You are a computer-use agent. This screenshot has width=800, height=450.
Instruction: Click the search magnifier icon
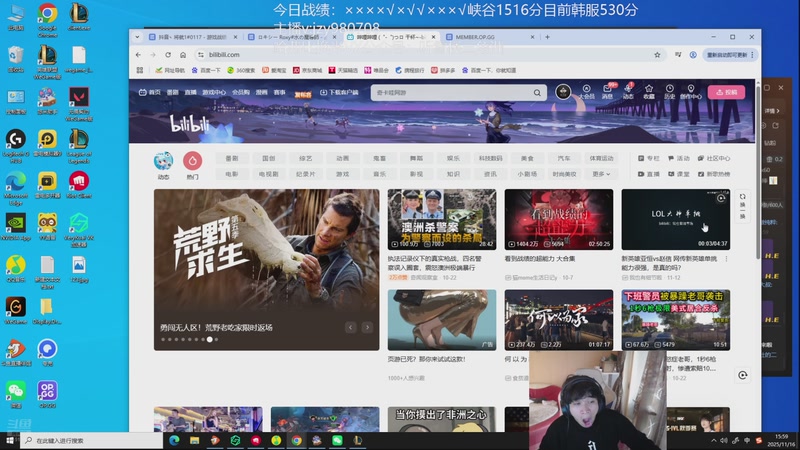(537, 93)
